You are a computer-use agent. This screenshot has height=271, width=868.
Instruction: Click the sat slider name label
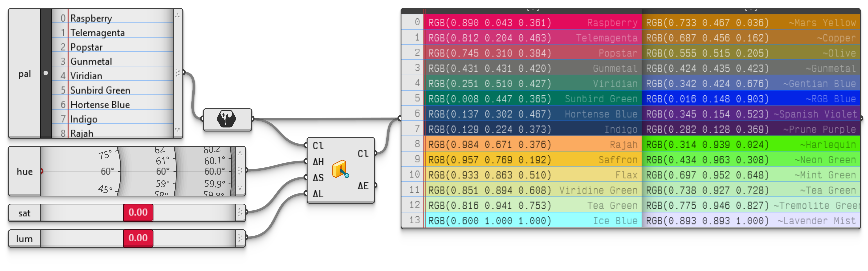pos(24,213)
